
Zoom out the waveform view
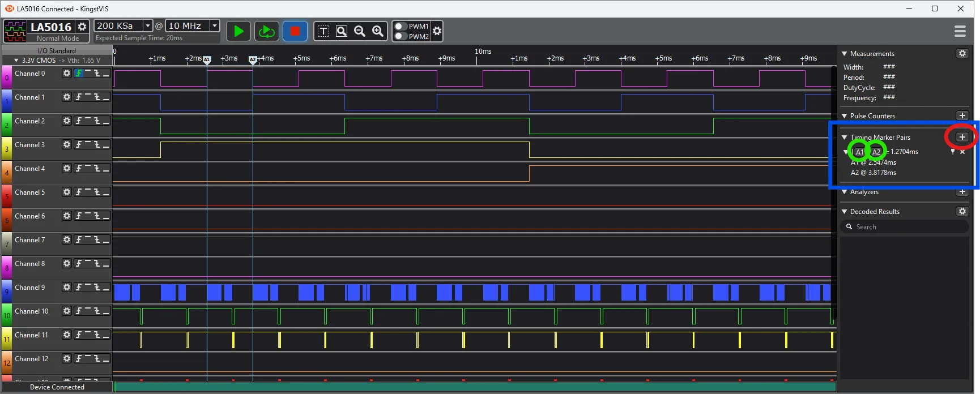point(360,31)
